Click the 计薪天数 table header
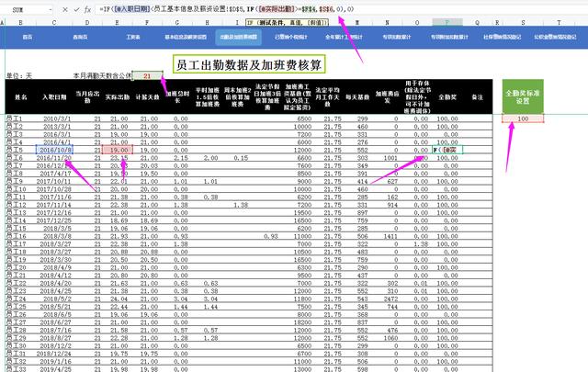588x372 pixels. (147, 97)
